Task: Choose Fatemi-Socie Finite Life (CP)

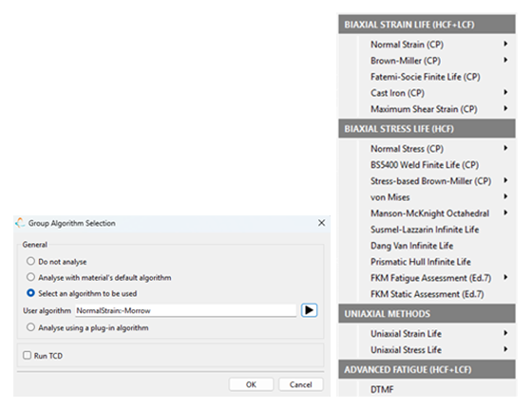Action: coord(426,77)
